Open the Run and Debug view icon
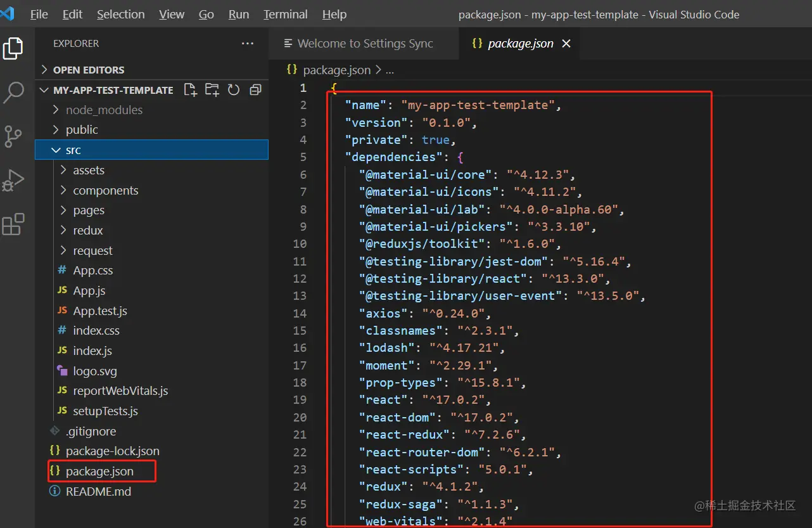Viewport: 812px width, 528px height. coord(13,181)
